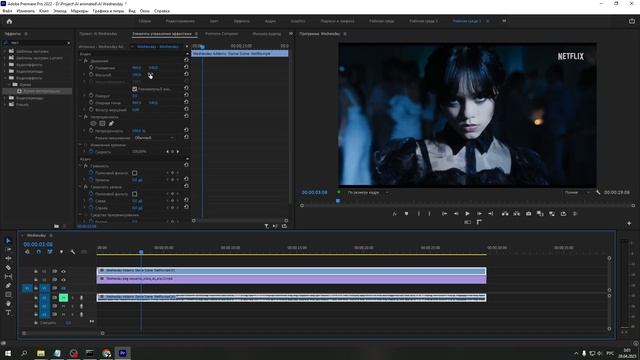Select the Slip tool
The height and width of the screenshot is (360, 640).
tap(8, 276)
